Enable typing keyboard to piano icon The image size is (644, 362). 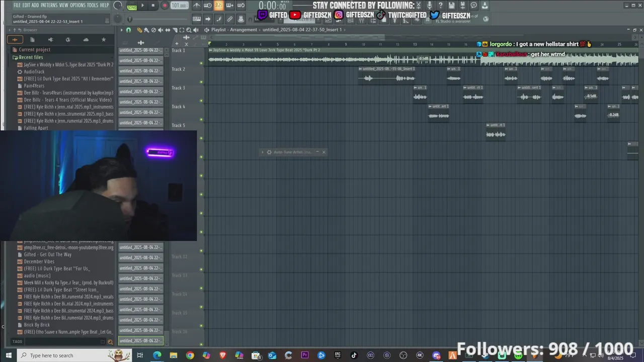tap(197, 19)
